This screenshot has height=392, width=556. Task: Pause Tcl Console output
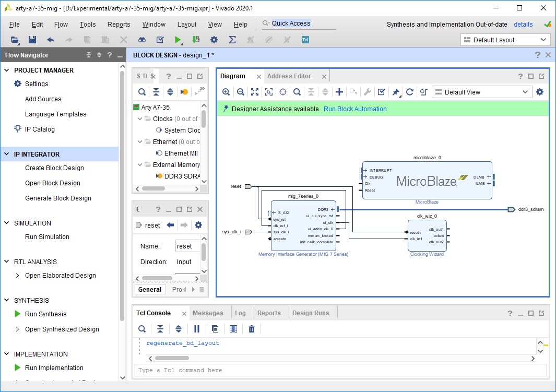point(197,329)
